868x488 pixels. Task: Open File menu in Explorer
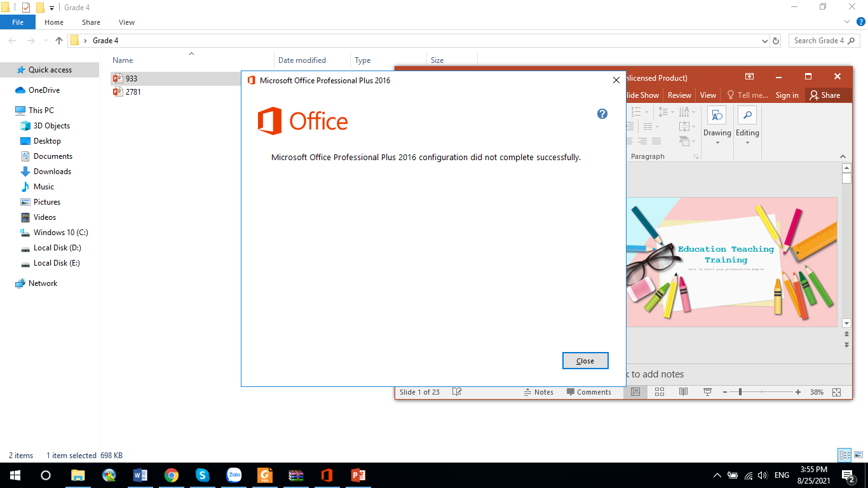tap(18, 22)
